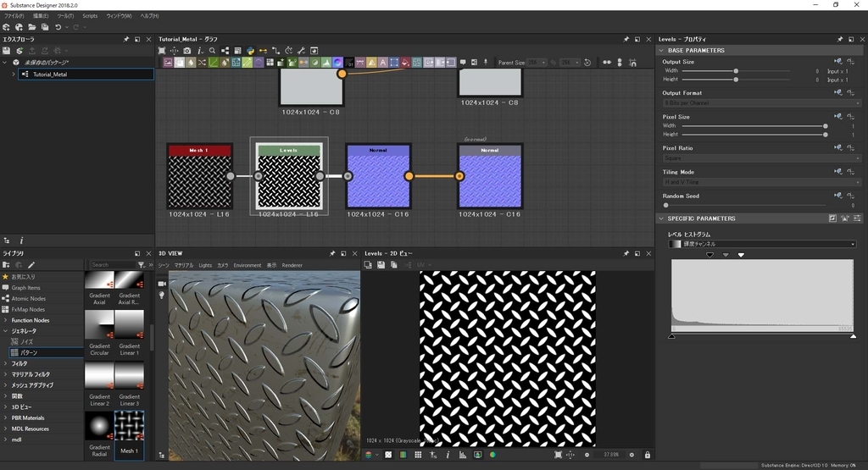868x470 pixels.
Task: Save package using Explorer floppy icon
Action: (x=6, y=51)
